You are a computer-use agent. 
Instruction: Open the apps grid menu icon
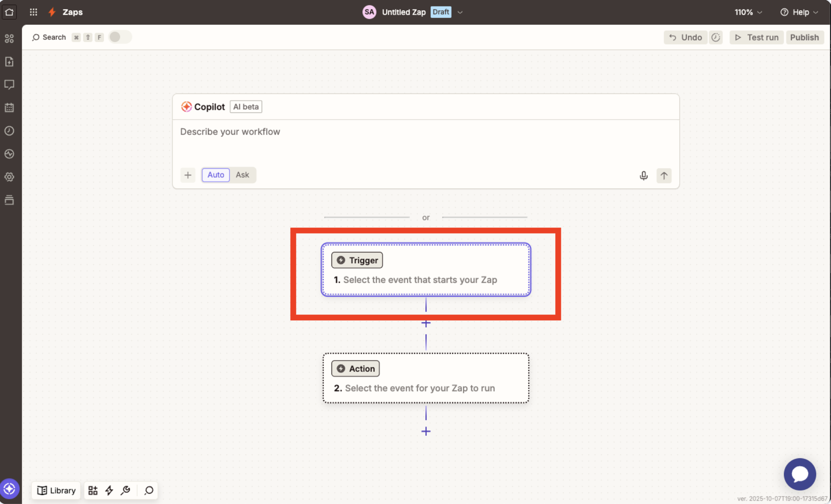(x=34, y=12)
